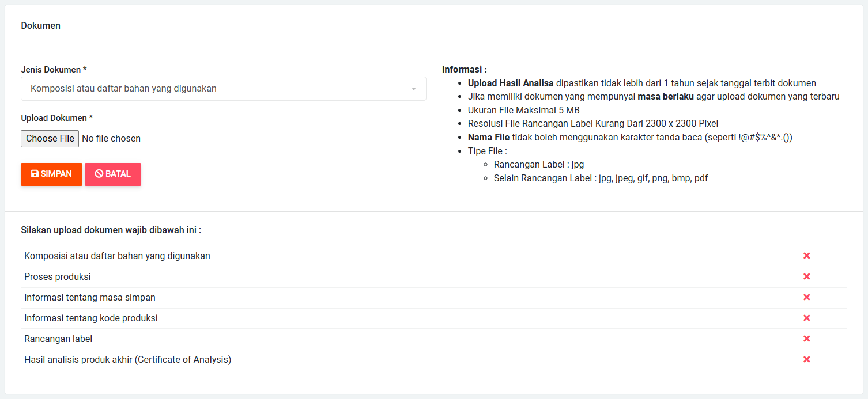Select the Proses produksi row label

coord(58,276)
